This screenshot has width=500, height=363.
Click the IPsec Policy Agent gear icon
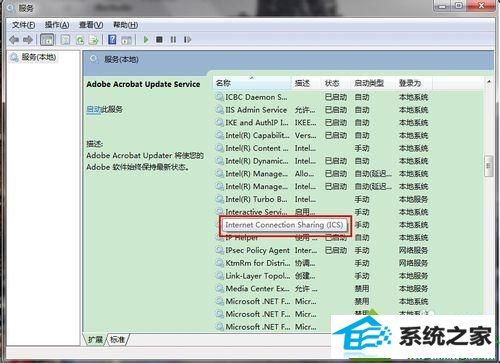tap(220, 250)
